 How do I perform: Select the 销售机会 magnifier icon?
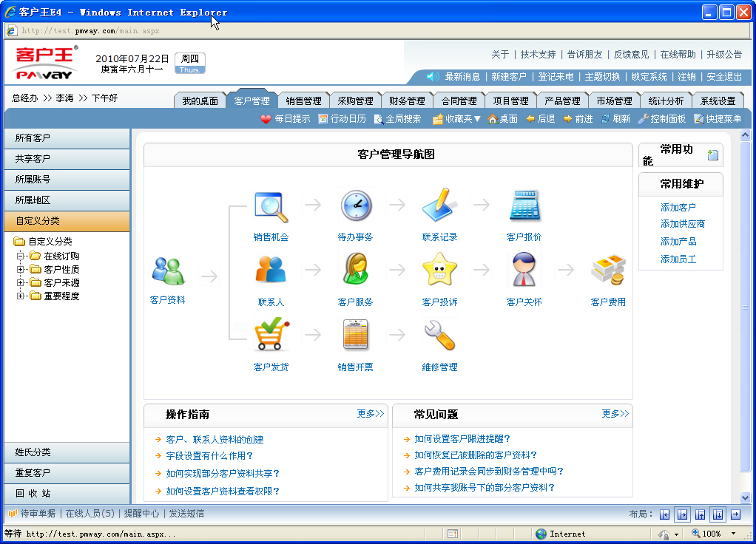coord(270,205)
